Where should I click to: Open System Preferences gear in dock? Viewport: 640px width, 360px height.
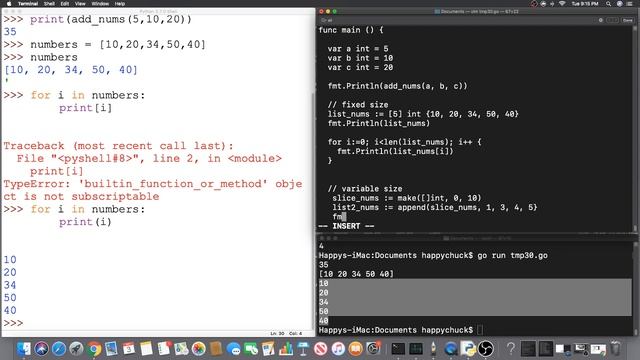pyautogui.click(x=373, y=349)
